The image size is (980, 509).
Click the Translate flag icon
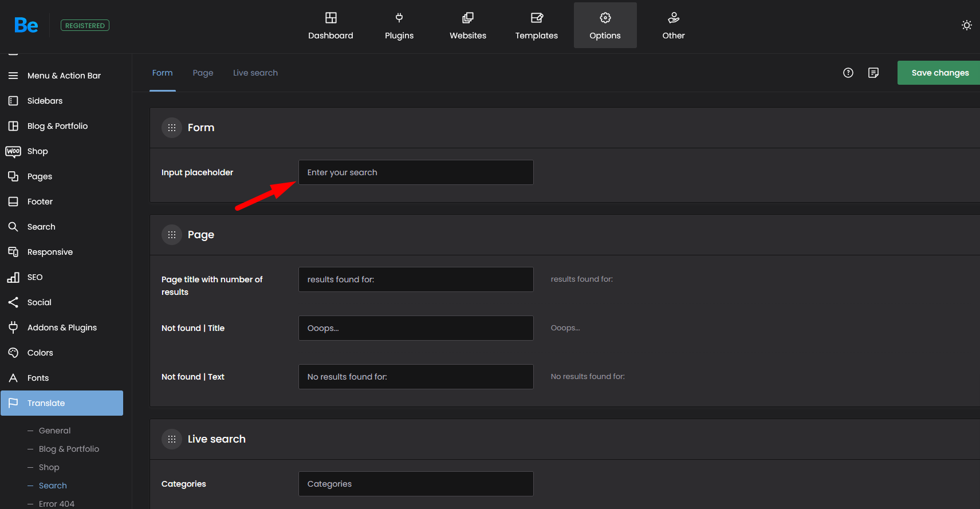tap(13, 403)
